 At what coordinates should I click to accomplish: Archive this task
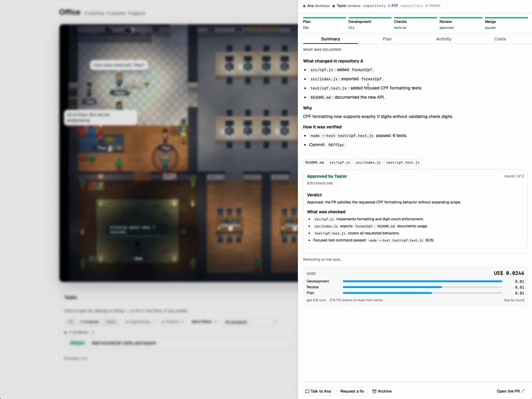coord(382,391)
